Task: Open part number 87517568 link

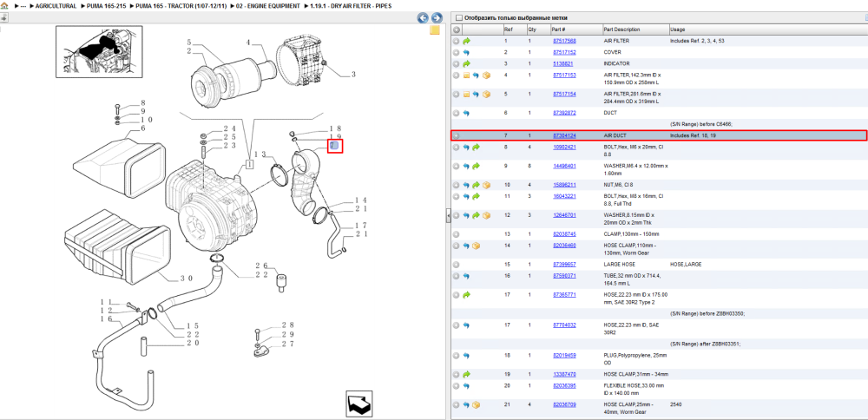Action: pyautogui.click(x=564, y=41)
